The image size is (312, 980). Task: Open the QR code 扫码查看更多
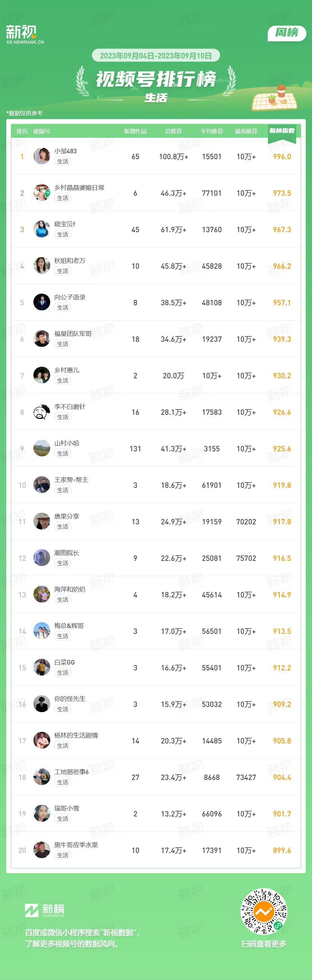tap(264, 912)
